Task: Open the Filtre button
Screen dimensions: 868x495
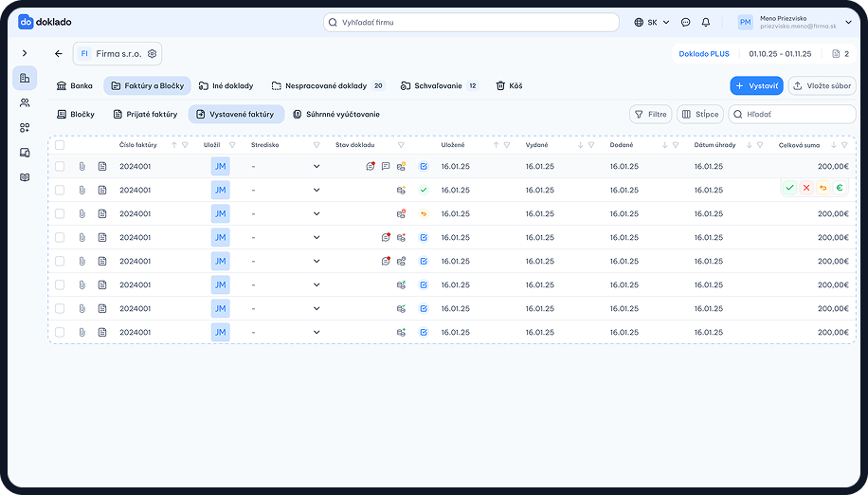Action: click(650, 114)
